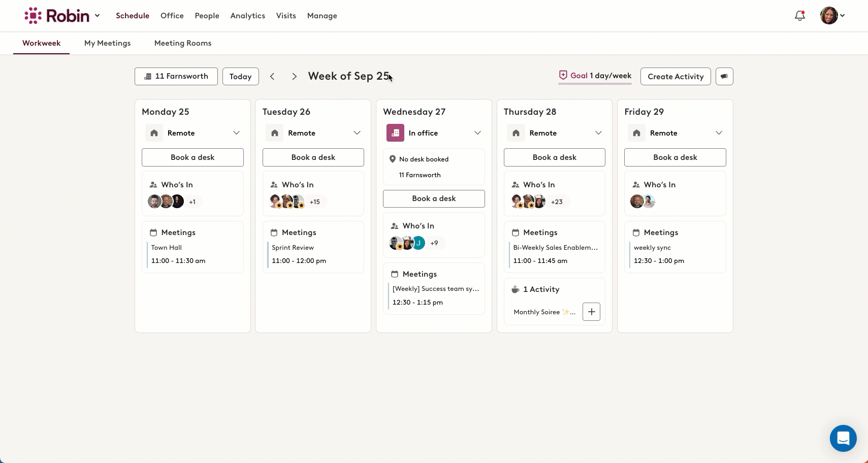
Task: Click Thursday's home Remote icon
Action: point(516,133)
